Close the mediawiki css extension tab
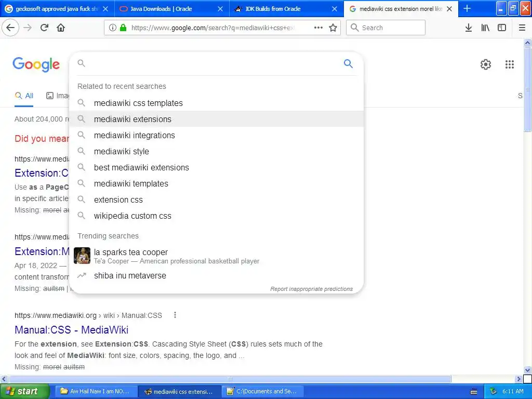 click(449, 9)
